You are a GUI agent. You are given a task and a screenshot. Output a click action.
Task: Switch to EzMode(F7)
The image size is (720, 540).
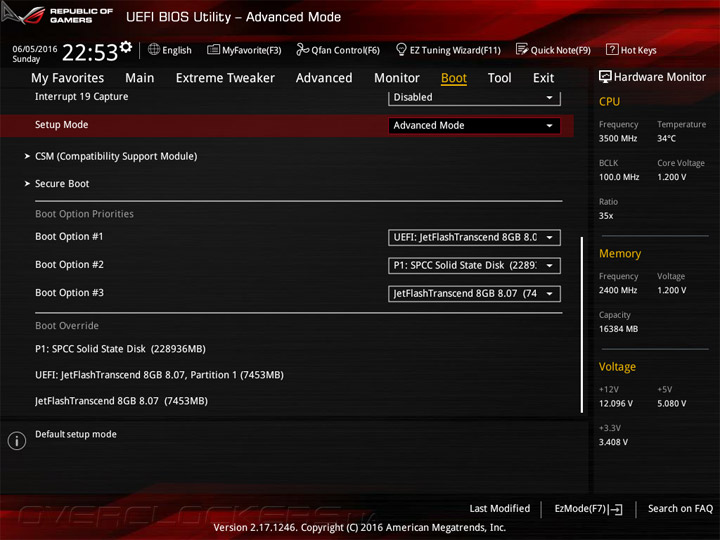[x=588, y=509]
